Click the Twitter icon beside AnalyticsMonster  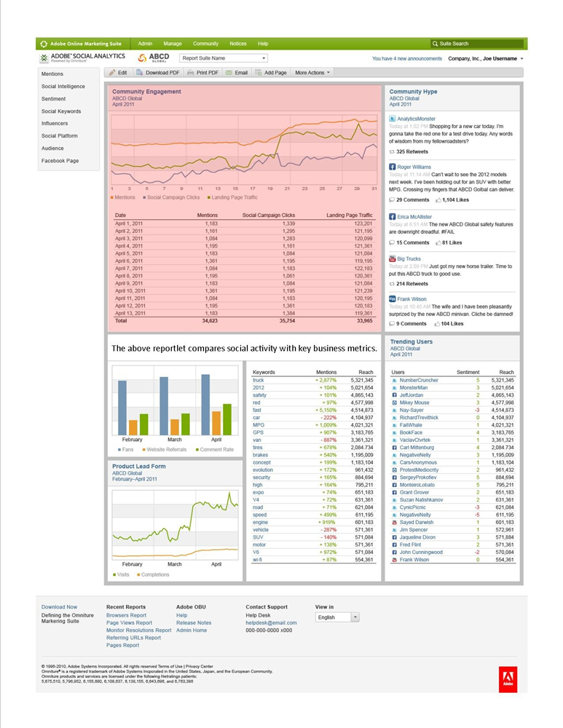(x=392, y=119)
